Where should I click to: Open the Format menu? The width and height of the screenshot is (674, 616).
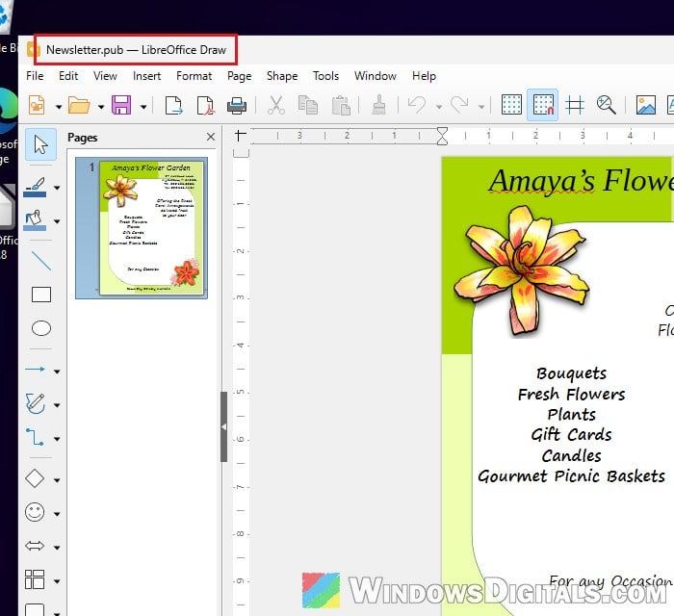[194, 76]
